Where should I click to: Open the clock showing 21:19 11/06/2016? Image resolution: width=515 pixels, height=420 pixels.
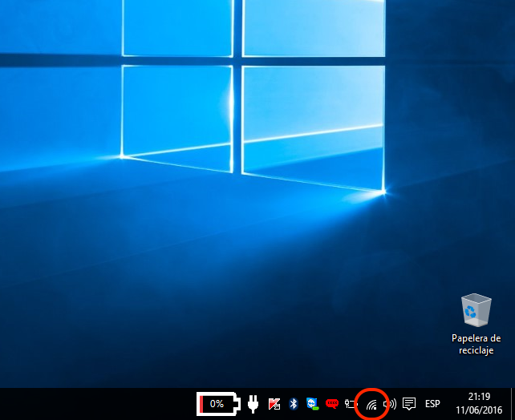[479, 404]
